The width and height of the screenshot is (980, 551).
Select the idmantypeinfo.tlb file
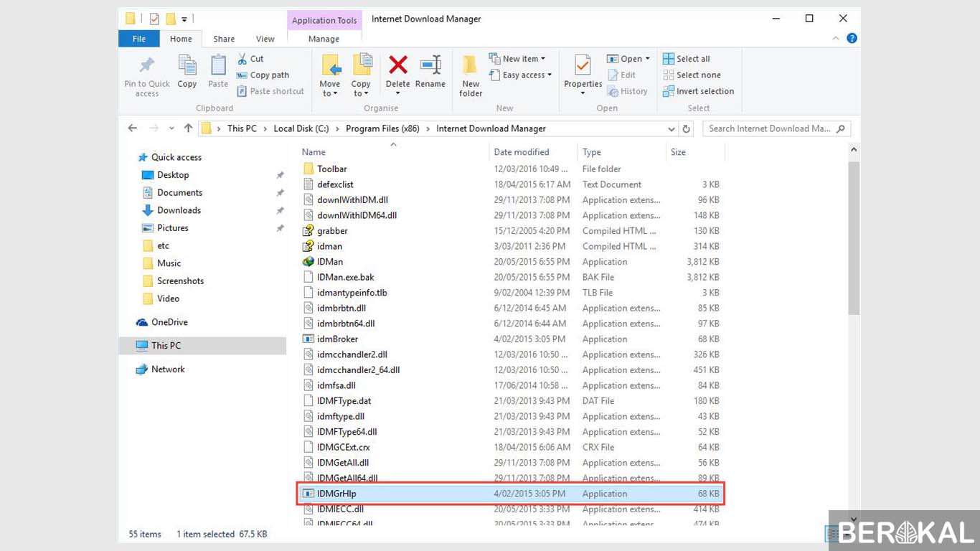(x=352, y=293)
